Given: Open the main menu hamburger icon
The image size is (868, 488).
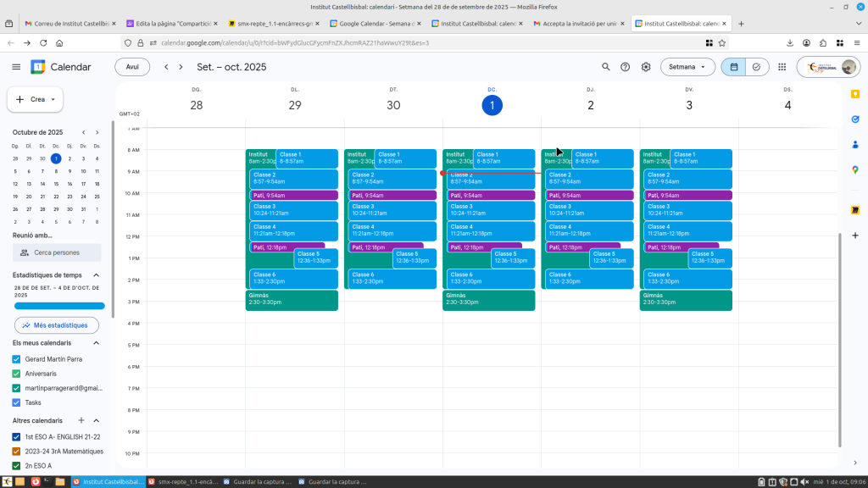Looking at the screenshot, I should (16, 67).
